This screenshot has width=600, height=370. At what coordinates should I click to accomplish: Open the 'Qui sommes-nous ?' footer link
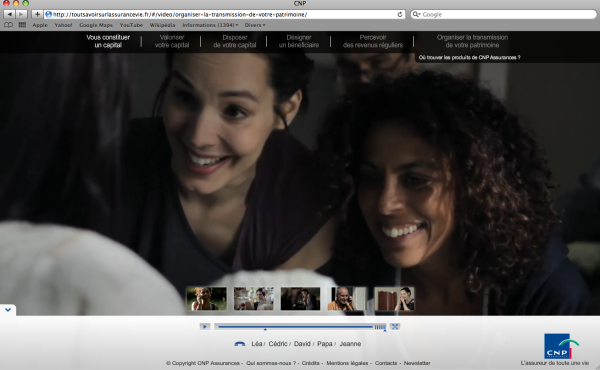(x=271, y=363)
